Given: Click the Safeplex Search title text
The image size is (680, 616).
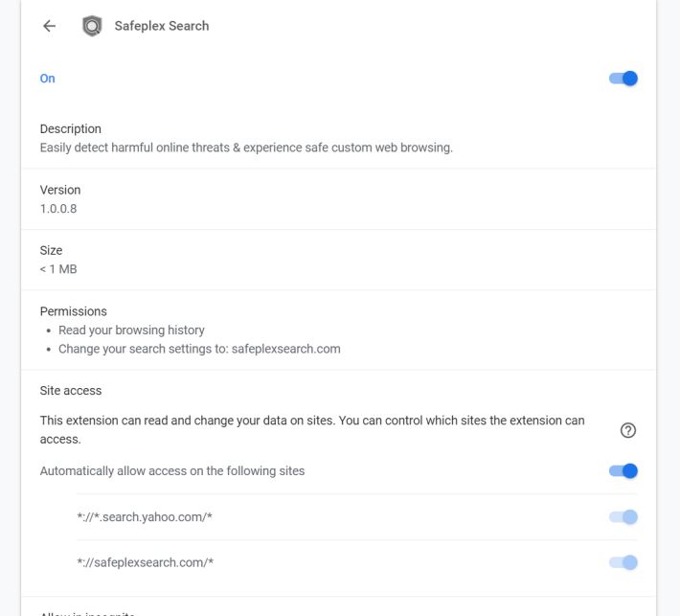Looking at the screenshot, I should (161, 26).
